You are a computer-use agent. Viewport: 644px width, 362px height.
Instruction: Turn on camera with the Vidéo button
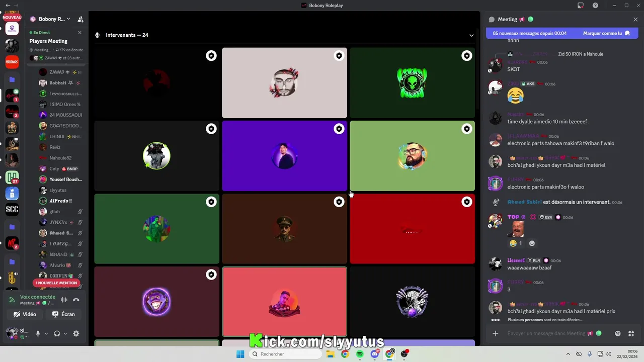pos(25,314)
